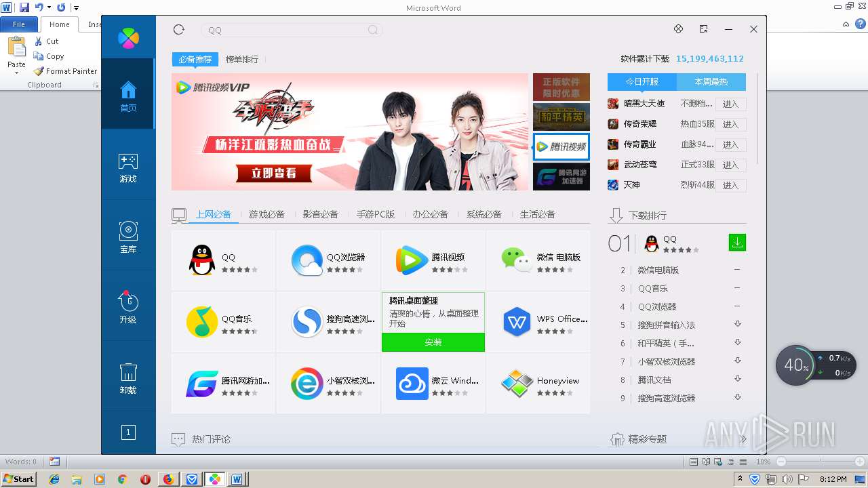Select the 和平精英 banner thumbnail
The height and width of the screenshot is (488, 868).
(x=561, y=117)
